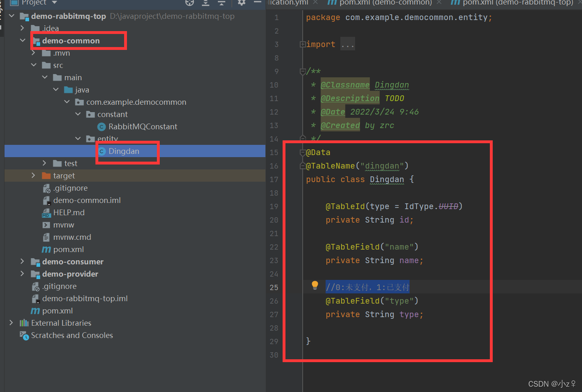The width and height of the screenshot is (582, 392).
Task: Click the "dingdan" table name string
Action: pos(382,166)
